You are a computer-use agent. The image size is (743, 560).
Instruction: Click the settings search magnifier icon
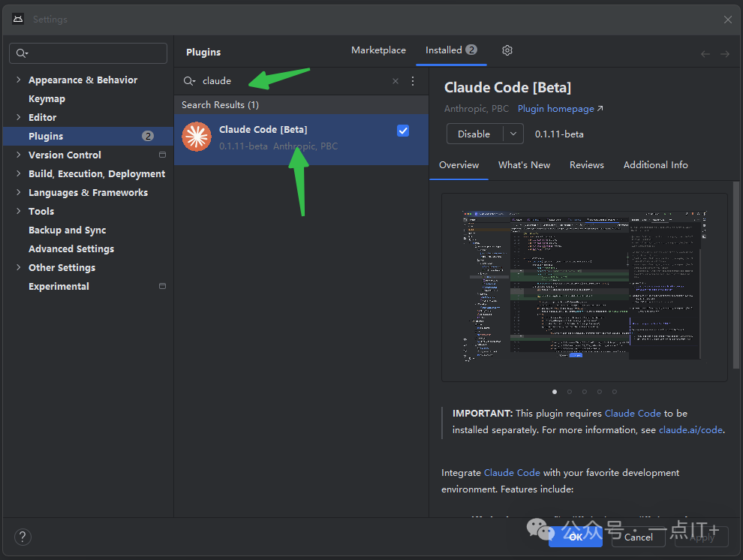pos(22,53)
